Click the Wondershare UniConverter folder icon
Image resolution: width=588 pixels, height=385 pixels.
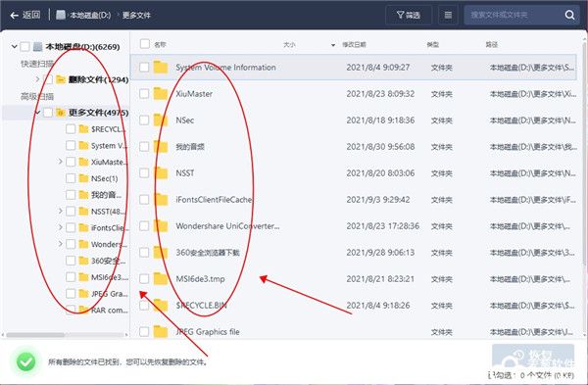pos(161,225)
